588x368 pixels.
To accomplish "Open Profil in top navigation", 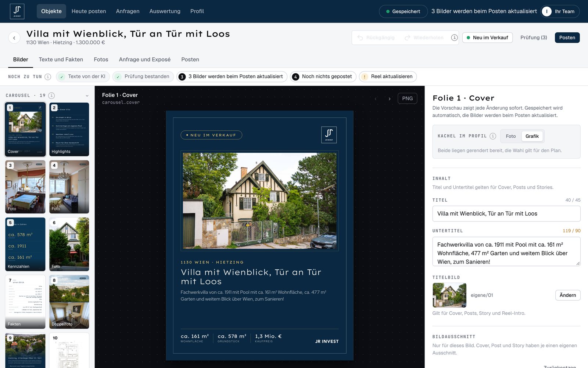I will [197, 11].
